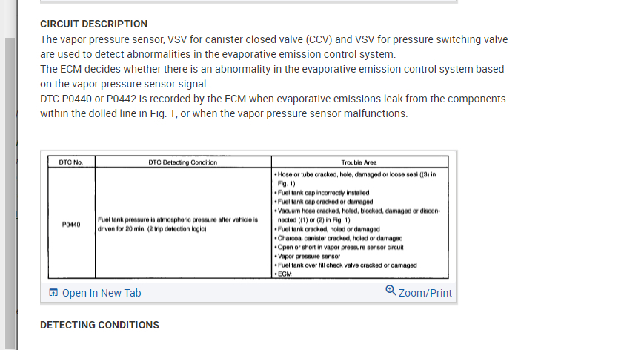Click the sentence starting 'The ECM decides whether'
This screenshot has height=350, width=644.
272,69
